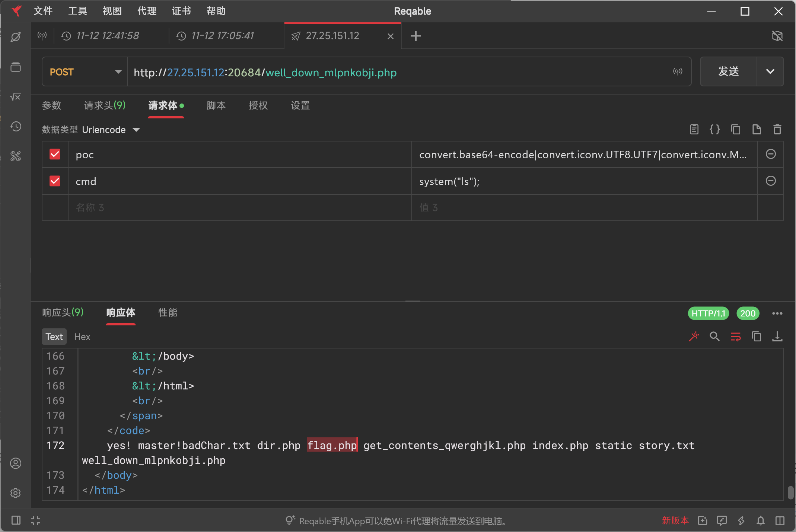796x532 pixels.
Task: Click the 新版本 link in status bar
Action: click(675, 520)
